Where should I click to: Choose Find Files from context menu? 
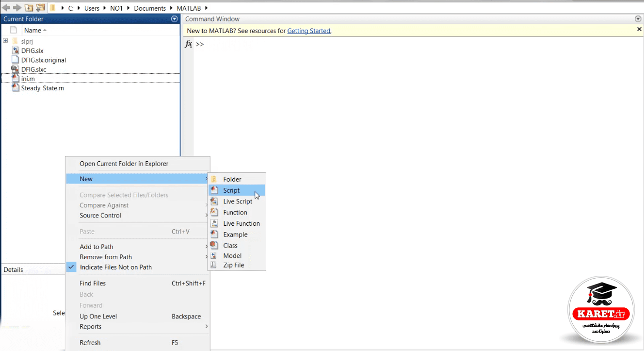[x=138, y=283]
